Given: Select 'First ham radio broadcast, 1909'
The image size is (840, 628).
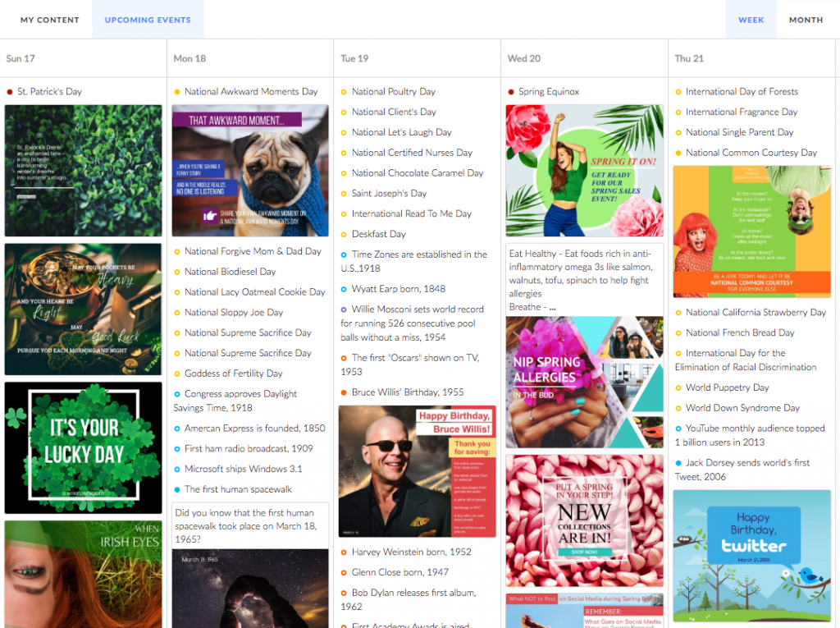Looking at the screenshot, I should (249, 448).
